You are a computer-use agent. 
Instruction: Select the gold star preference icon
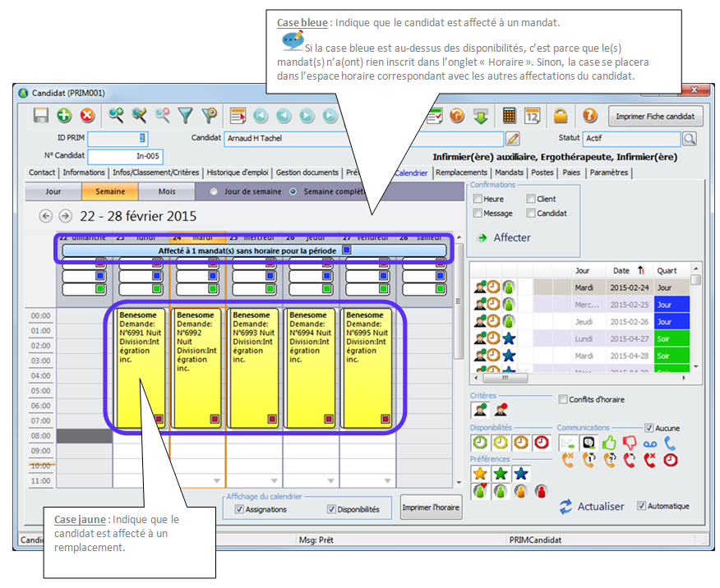coord(478,474)
